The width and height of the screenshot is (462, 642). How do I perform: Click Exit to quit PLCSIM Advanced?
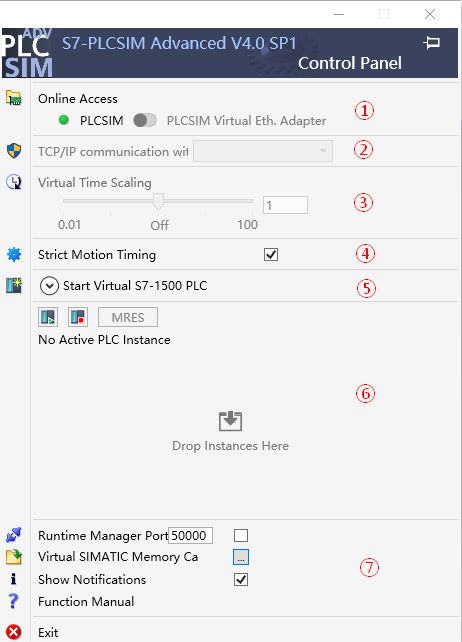(x=48, y=633)
